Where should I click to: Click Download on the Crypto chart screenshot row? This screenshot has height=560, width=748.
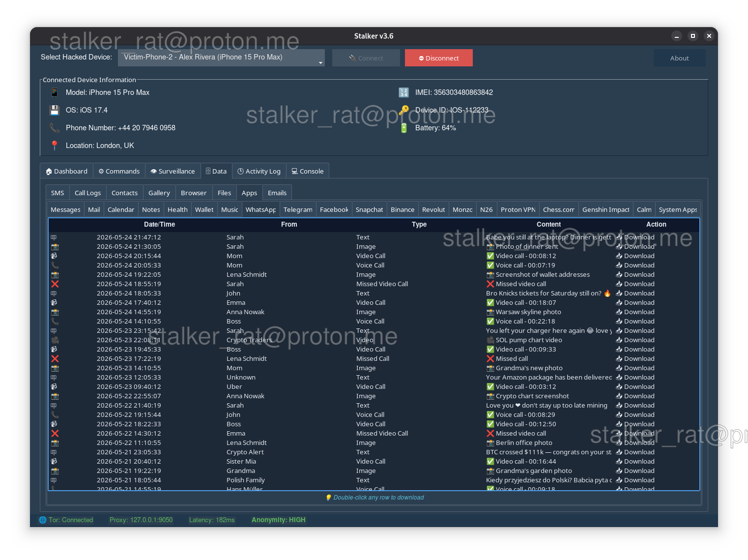(x=635, y=396)
